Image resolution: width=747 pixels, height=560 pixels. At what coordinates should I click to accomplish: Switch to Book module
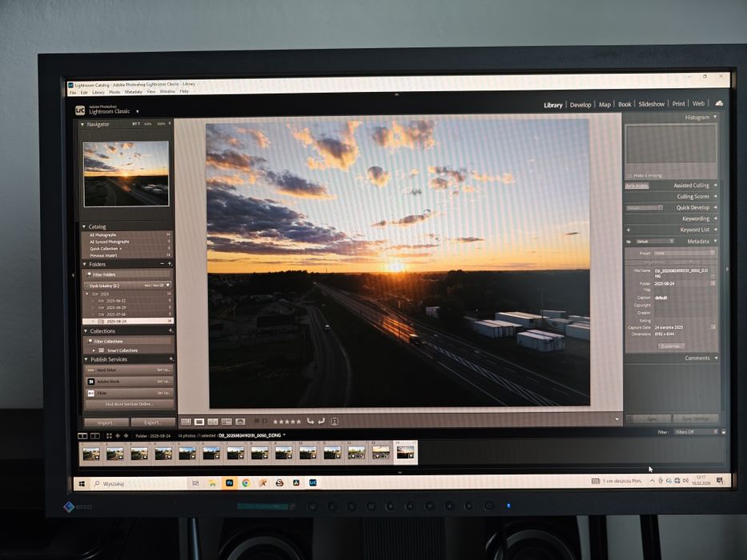(x=625, y=104)
